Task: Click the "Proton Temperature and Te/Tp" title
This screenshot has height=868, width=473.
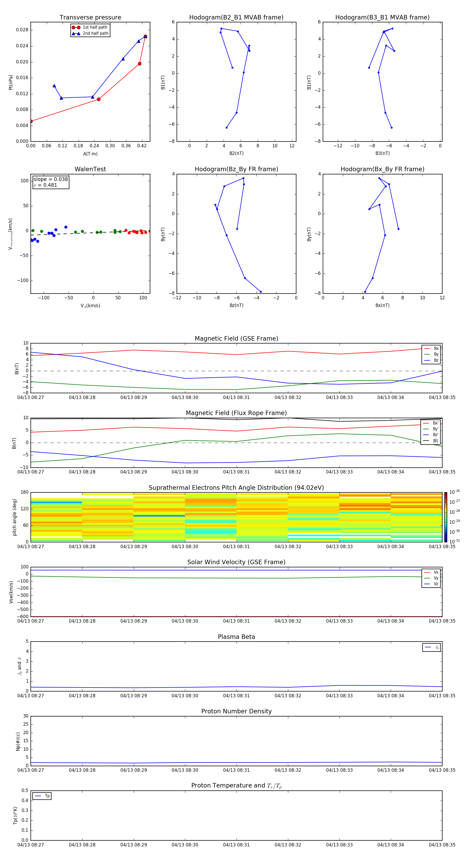Action: [x=236, y=786]
